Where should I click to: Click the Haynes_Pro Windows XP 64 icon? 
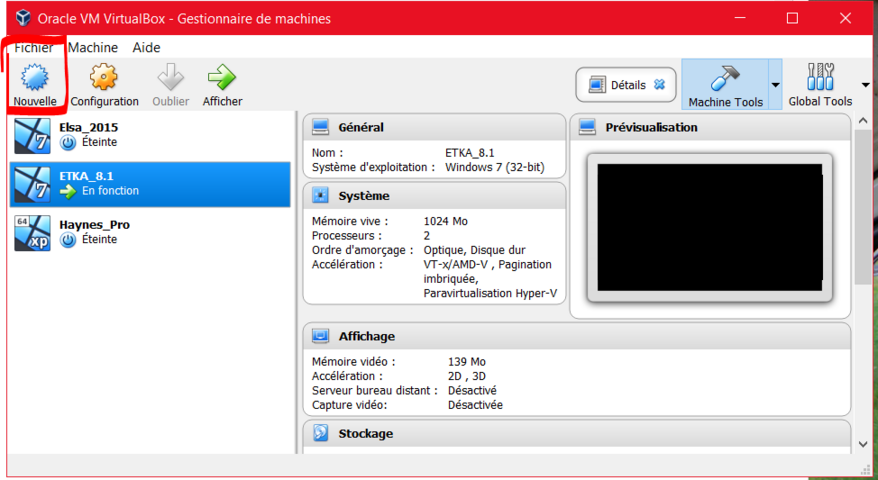coord(32,233)
